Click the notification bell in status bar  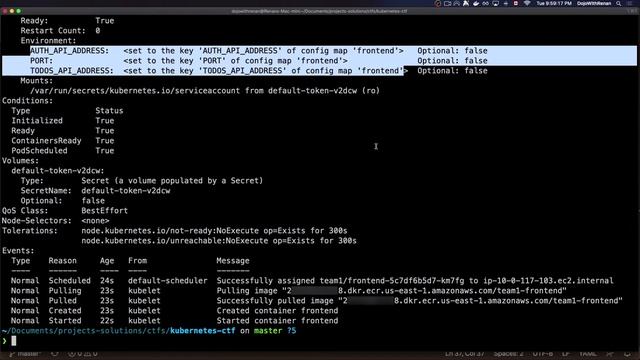(x=627, y=354)
